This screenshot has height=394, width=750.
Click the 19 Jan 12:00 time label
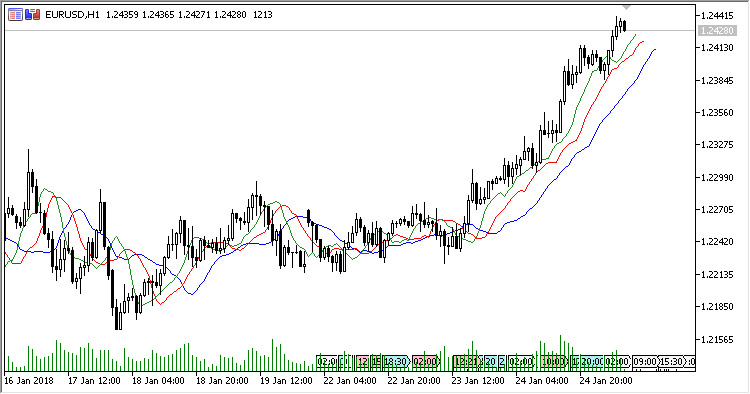pyautogui.click(x=286, y=381)
